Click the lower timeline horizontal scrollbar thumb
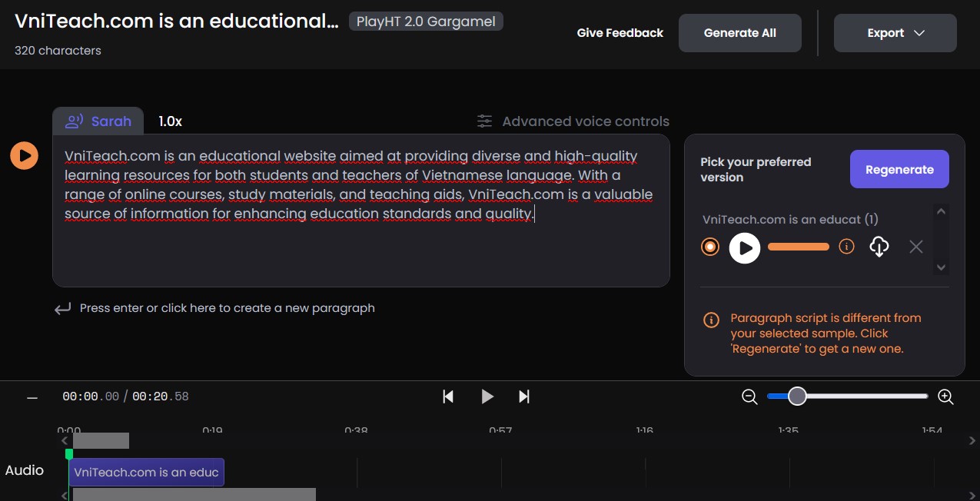 pos(194,494)
